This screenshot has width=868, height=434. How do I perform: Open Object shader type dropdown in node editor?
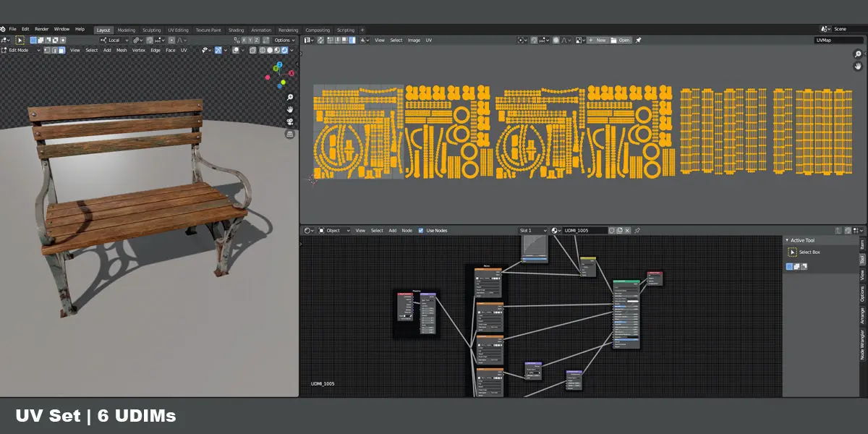[x=333, y=231]
